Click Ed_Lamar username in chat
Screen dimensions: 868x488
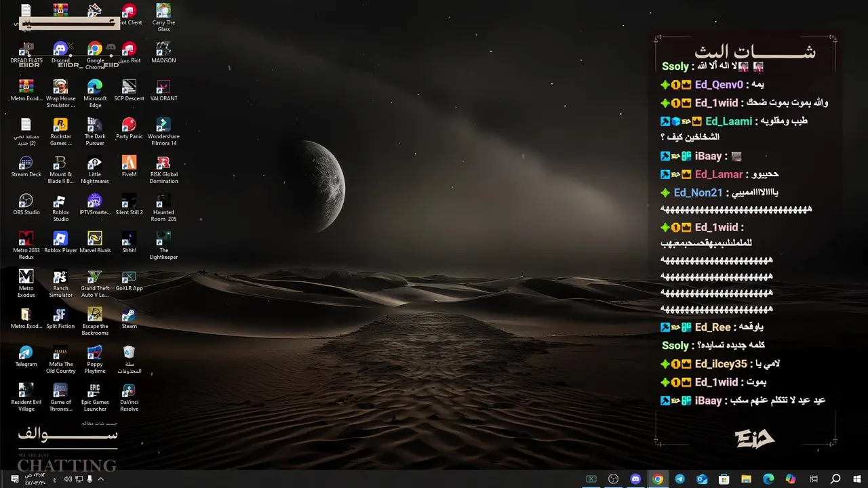pyautogui.click(x=719, y=174)
